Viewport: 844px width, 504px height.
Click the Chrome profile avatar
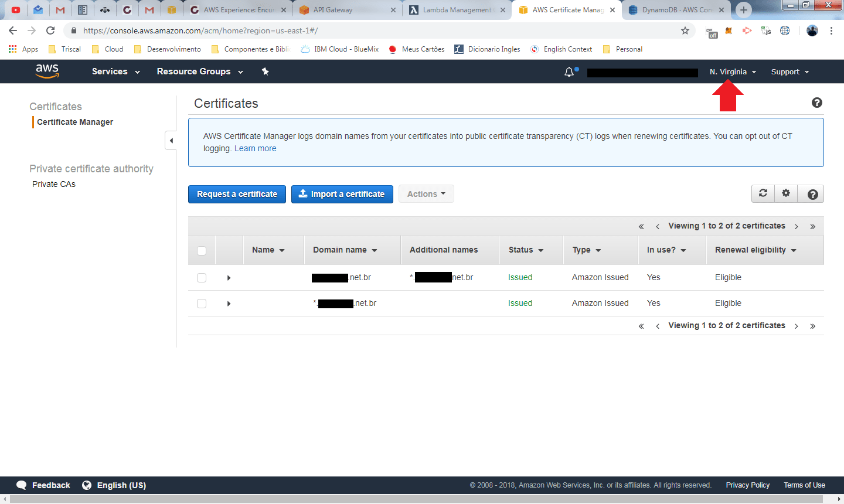(x=812, y=30)
